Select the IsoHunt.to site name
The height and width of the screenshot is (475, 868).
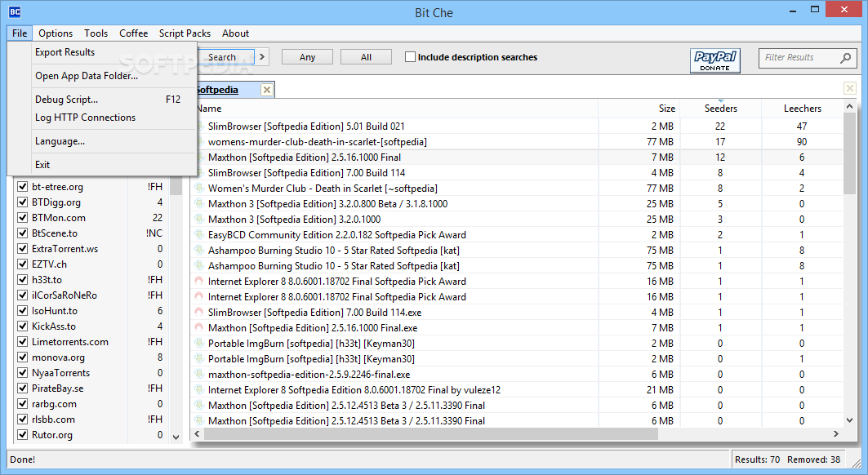click(x=54, y=311)
